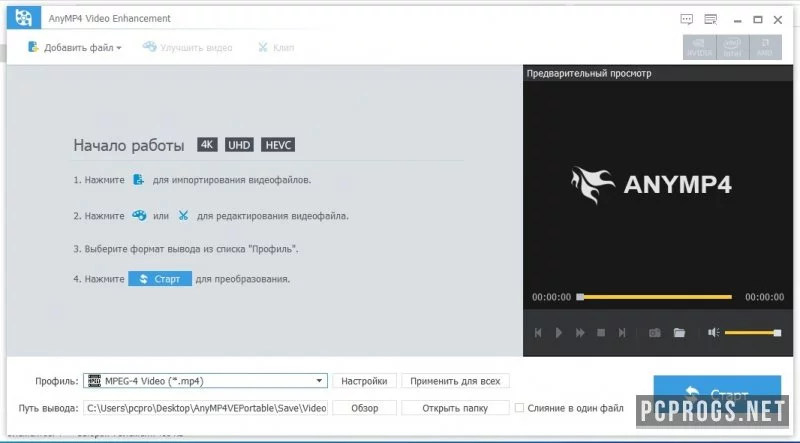This screenshot has width=800, height=443.
Task: Click the Улучшить видео toolbar button
Action: [x=187, y=47]
